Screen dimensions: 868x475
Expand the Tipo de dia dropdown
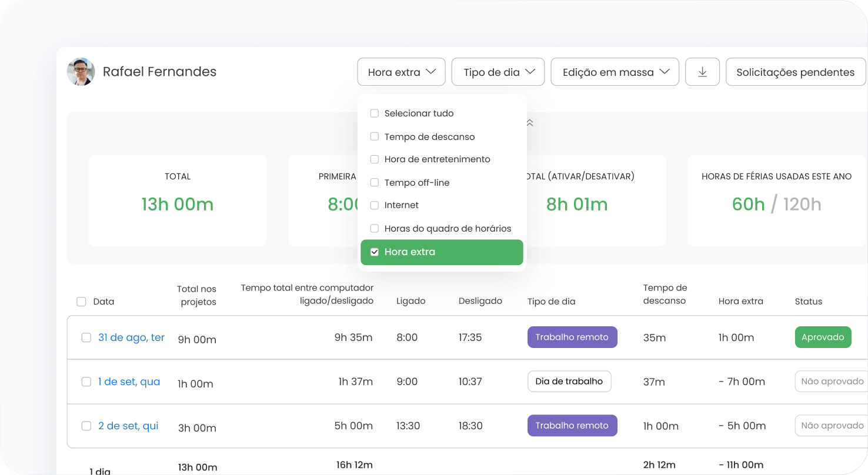coord(498,72)
